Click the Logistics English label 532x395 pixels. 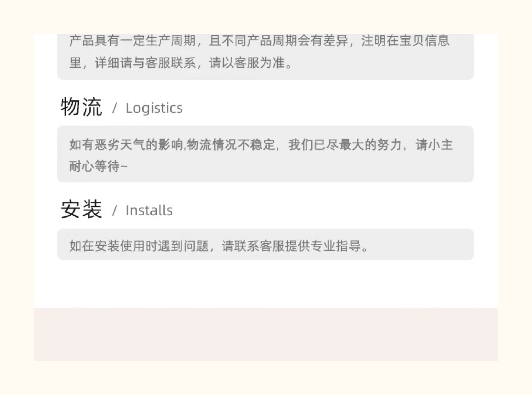[154, 108]
